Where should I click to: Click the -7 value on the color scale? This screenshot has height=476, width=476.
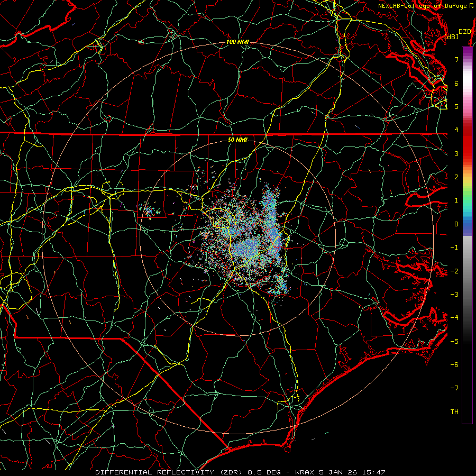454,388
